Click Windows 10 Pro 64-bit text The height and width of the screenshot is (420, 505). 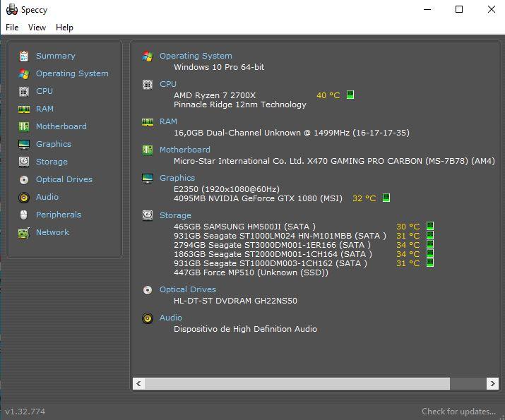coord(219,67)
